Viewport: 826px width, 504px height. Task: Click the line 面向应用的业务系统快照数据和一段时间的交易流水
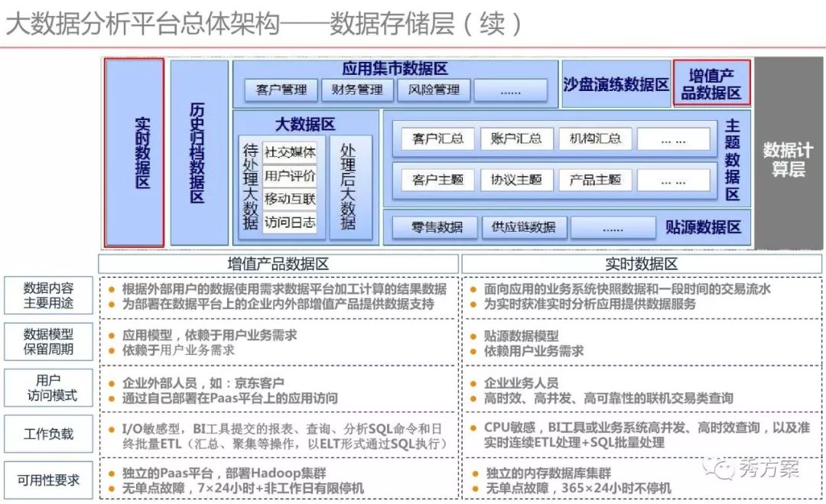[x=627, y=288]
